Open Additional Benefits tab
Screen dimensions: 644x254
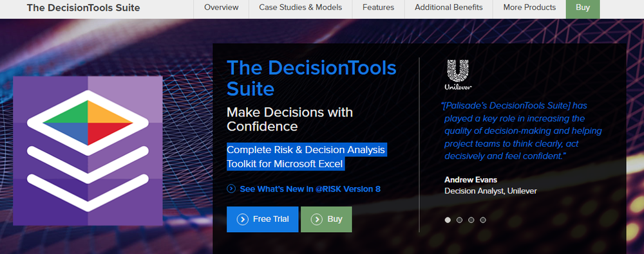(x=448, y=7)
